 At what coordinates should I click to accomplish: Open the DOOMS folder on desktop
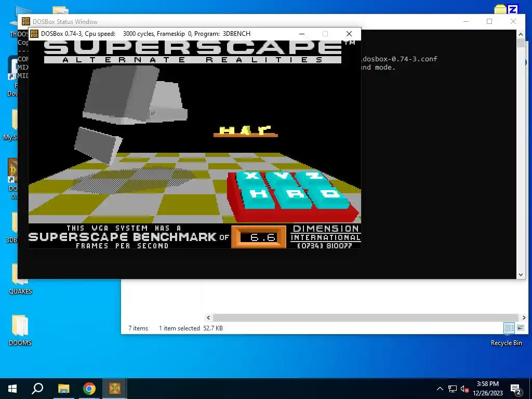tap(20, 330)
